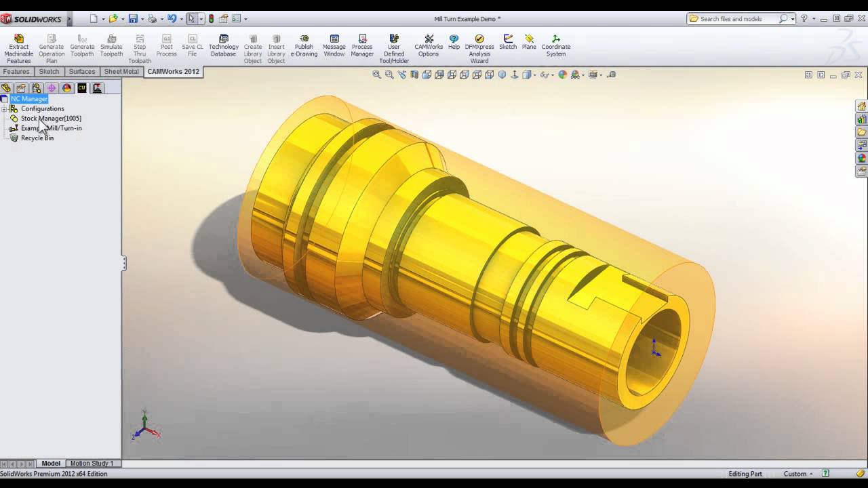Open the Save dropdown arrow

point(142,19)
